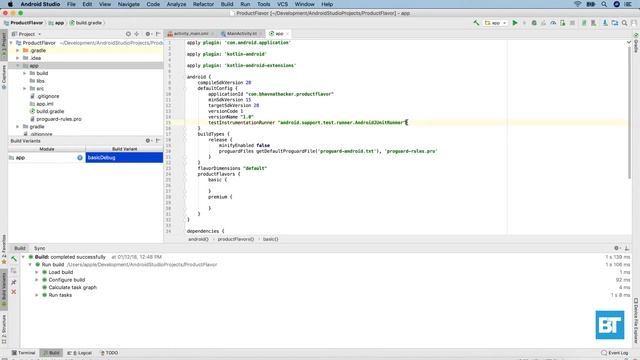Open Build Variants panel settings gear
Viewport: 640px width, 360px height.
click(x=148, y=141)
